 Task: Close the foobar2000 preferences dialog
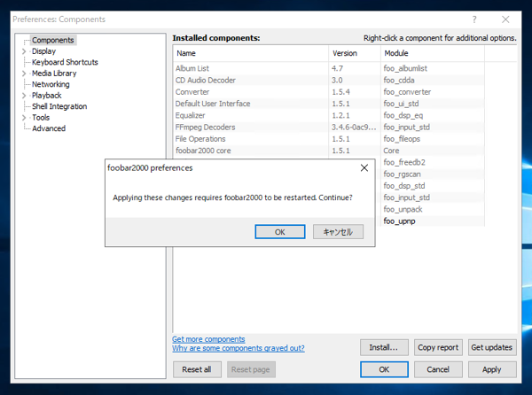364,167
